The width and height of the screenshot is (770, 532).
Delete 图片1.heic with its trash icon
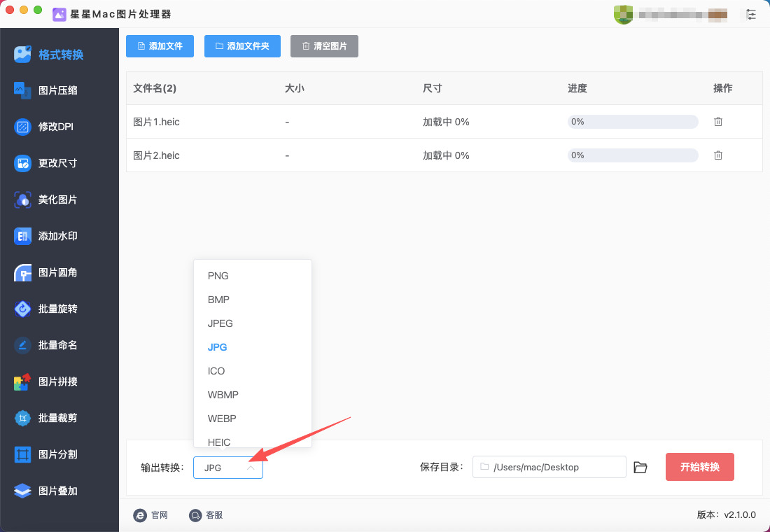click(718, 121)
